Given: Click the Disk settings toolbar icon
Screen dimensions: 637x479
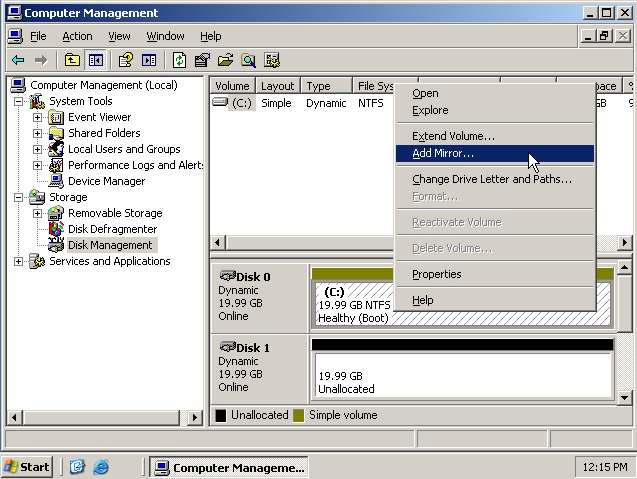Looking at the screenshot, I should [272, 61].
